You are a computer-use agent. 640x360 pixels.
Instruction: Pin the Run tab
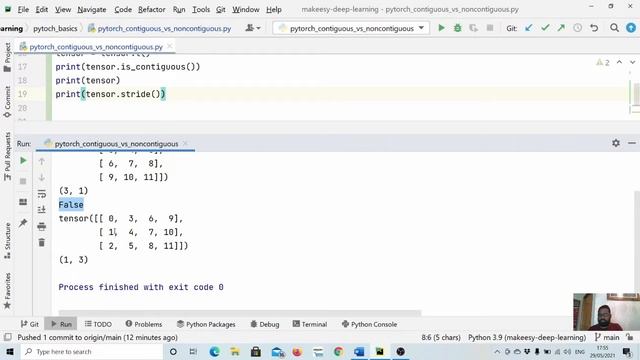[x=23, y=223]
